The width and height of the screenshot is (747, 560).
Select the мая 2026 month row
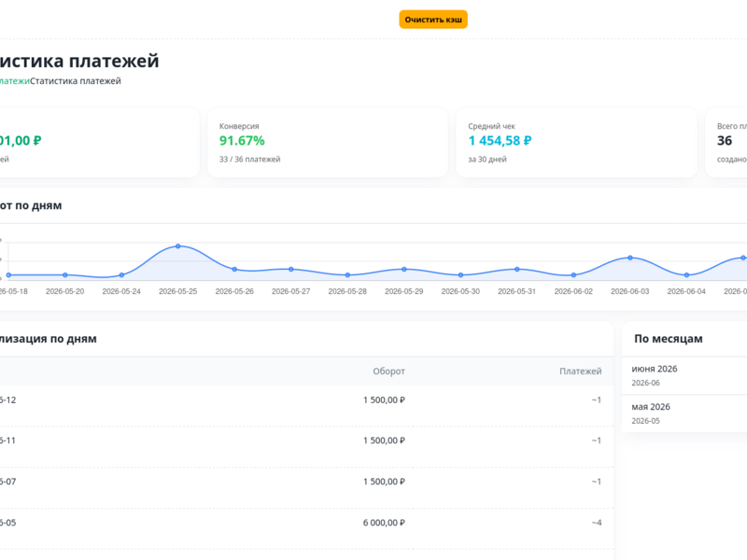point(684,413)
